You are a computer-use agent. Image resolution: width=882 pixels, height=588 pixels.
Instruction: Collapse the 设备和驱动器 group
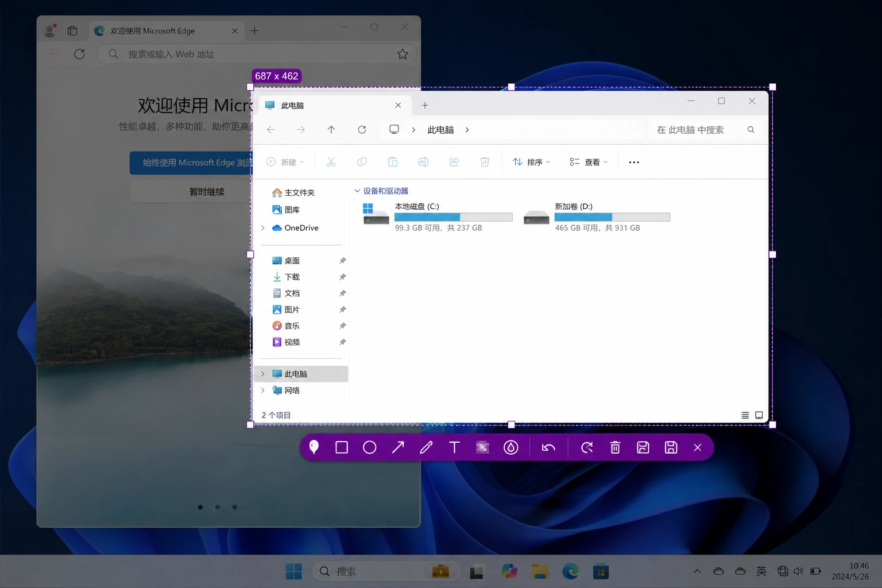coord(357,191)
